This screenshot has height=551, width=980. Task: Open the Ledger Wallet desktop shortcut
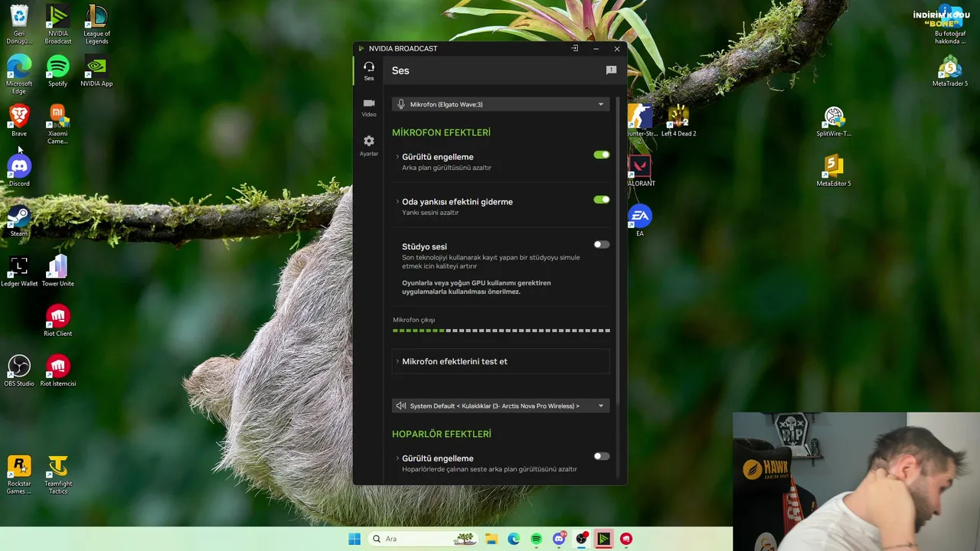(19, 271)
